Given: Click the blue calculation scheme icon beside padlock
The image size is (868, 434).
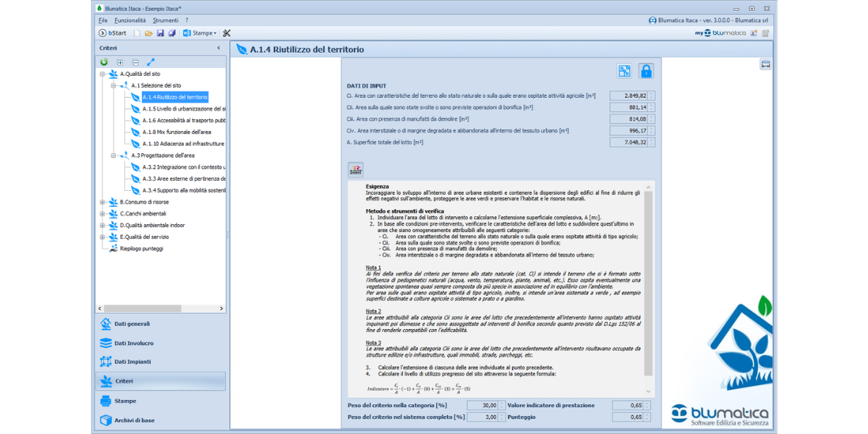Looking at the screenshot, I should point(624,71).
